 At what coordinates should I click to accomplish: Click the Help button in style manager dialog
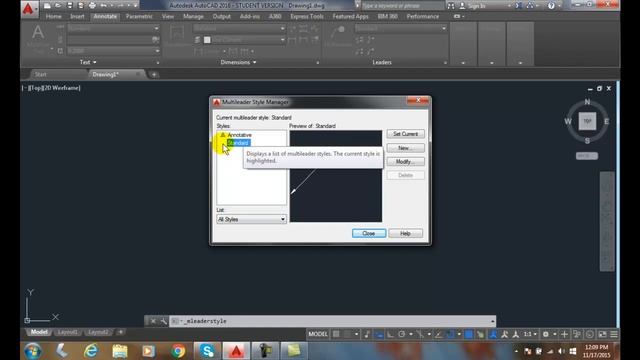405,233
